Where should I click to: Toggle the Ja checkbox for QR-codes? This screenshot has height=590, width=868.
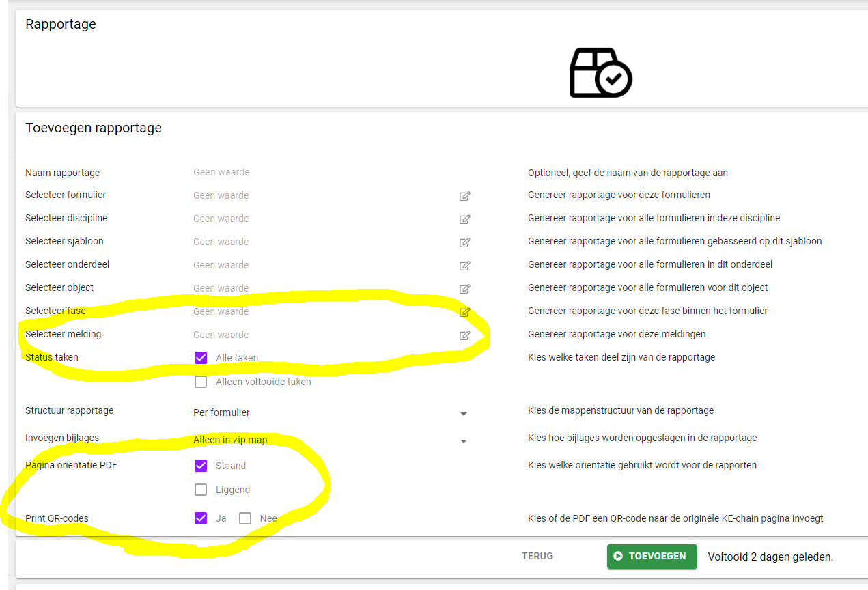point(201,518)
